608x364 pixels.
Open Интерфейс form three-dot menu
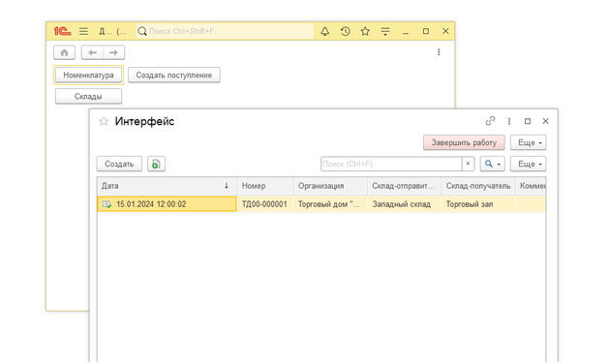tap(509, 121)
